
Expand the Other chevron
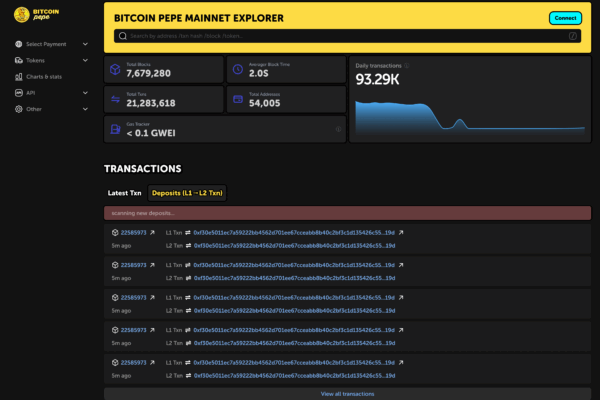point(85,109)
